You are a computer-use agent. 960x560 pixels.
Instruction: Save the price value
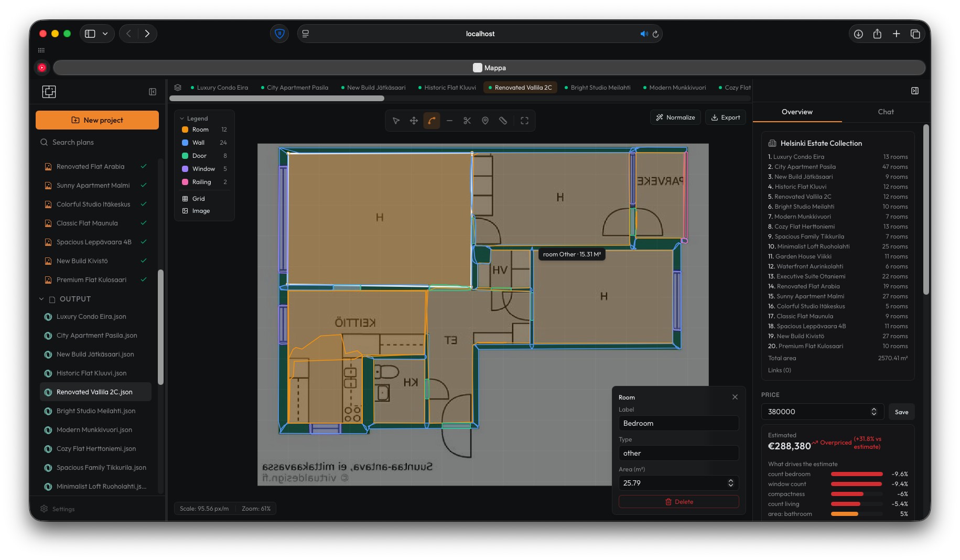click(901, 412)
